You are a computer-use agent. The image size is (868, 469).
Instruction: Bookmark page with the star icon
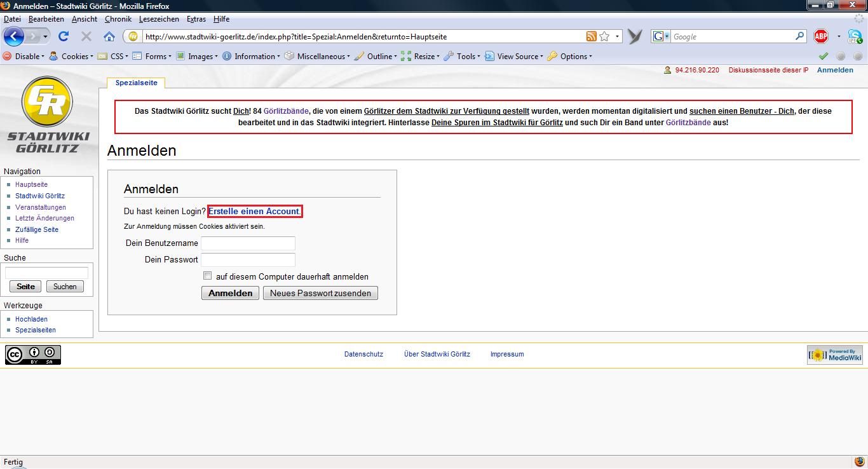604,37
